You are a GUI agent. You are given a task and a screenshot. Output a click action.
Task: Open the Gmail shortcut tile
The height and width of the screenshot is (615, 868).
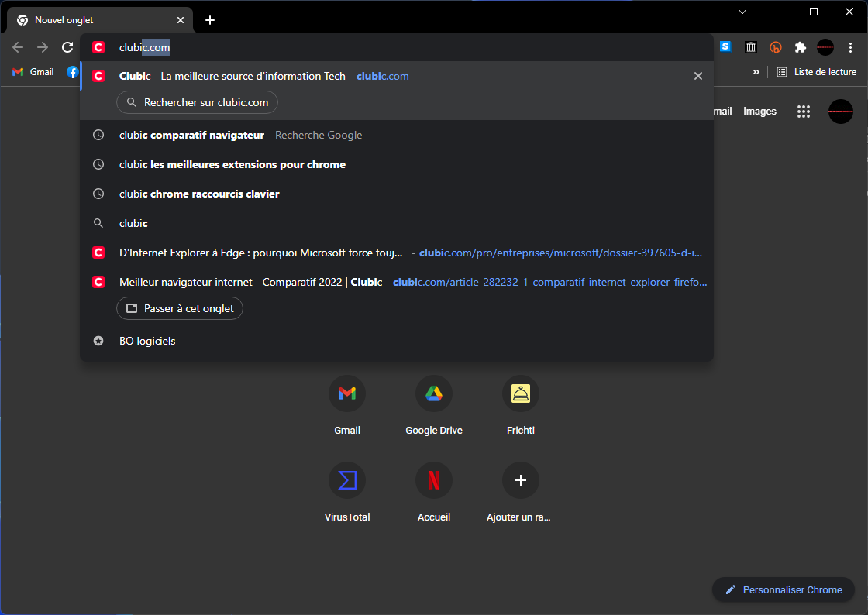[x=347, y=405]
